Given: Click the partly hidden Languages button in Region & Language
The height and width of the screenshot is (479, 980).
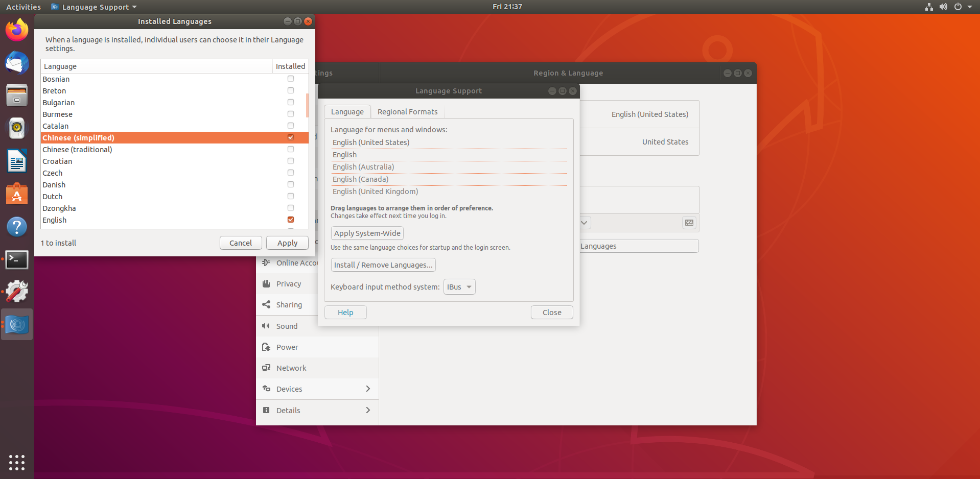Looking at the screenshot, I should coord(639,246).
